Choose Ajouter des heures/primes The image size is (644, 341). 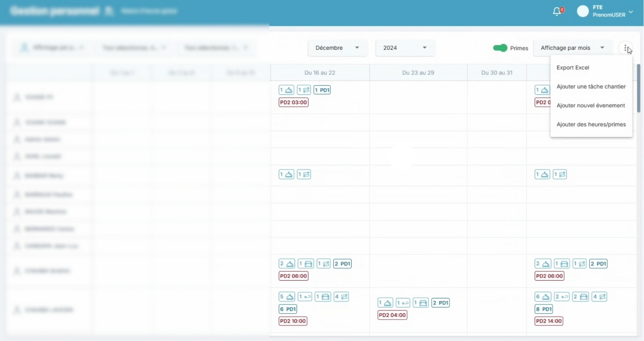(591, 124)
